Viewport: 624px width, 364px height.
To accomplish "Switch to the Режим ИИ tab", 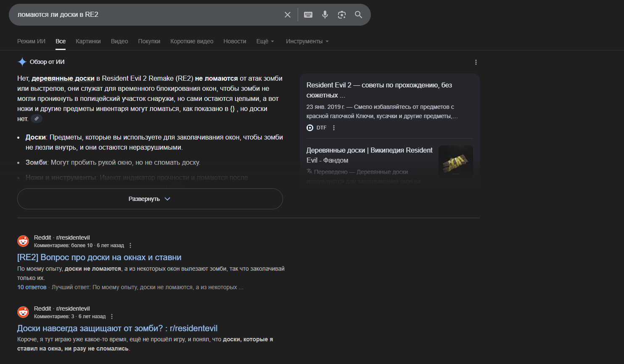I will point(31,41).
